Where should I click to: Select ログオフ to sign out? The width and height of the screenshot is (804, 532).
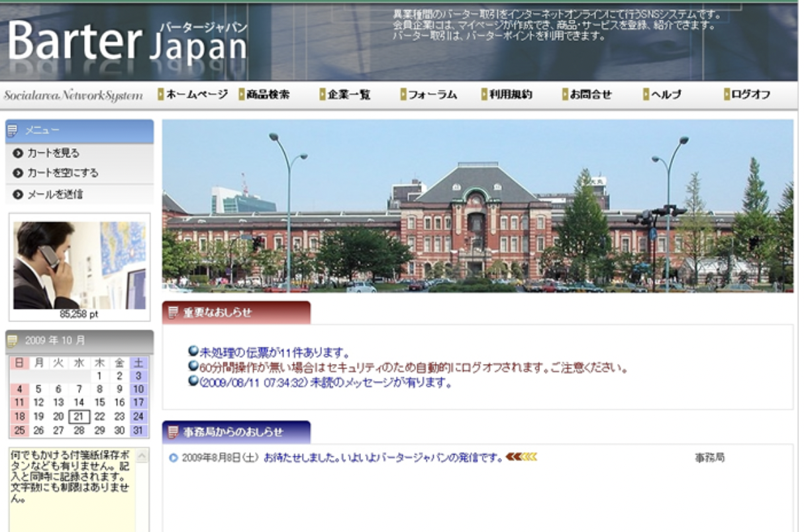750,95
